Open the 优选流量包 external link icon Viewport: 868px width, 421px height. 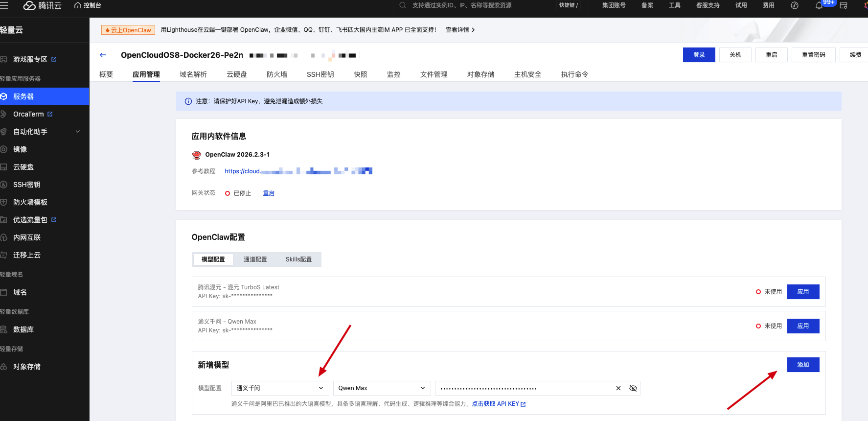point(54,220)
